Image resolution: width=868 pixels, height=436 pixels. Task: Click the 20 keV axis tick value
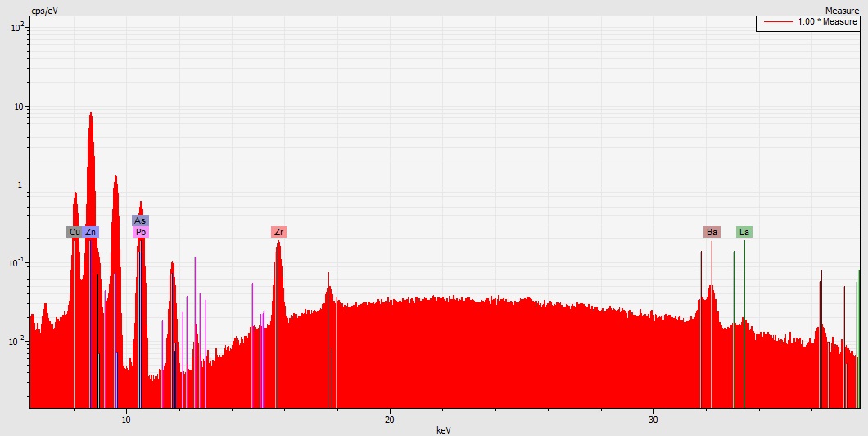point(390,419)
